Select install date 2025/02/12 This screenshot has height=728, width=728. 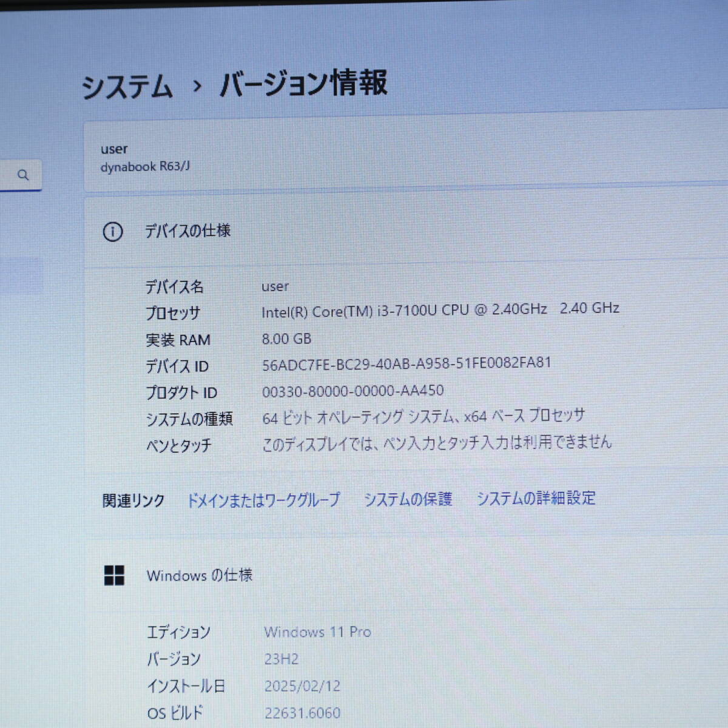point(303,686)
